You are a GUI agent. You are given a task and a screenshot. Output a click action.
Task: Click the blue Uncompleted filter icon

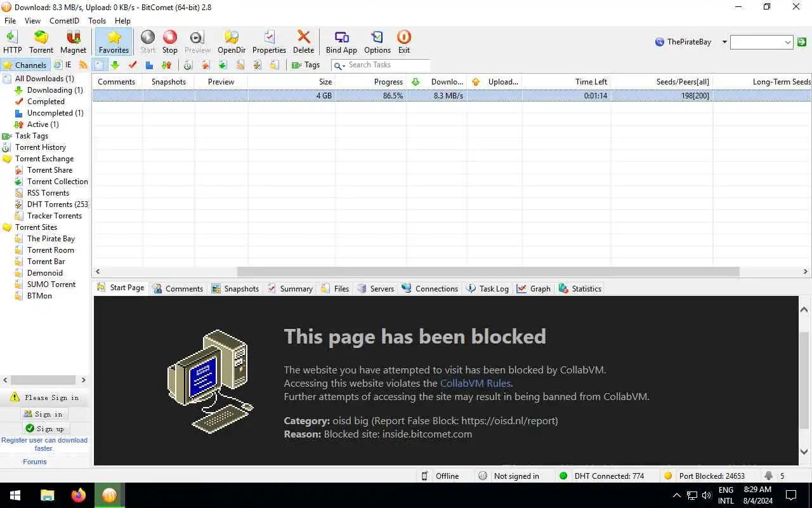click(149, 65)
